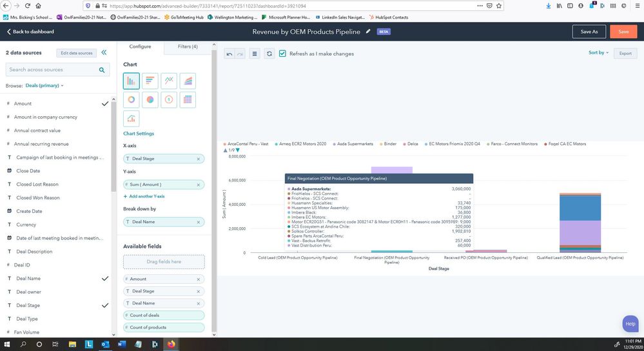Toggle the Deal Name field checkmark
The height and width of the screenshot is (351, 644).
[105, 278]
